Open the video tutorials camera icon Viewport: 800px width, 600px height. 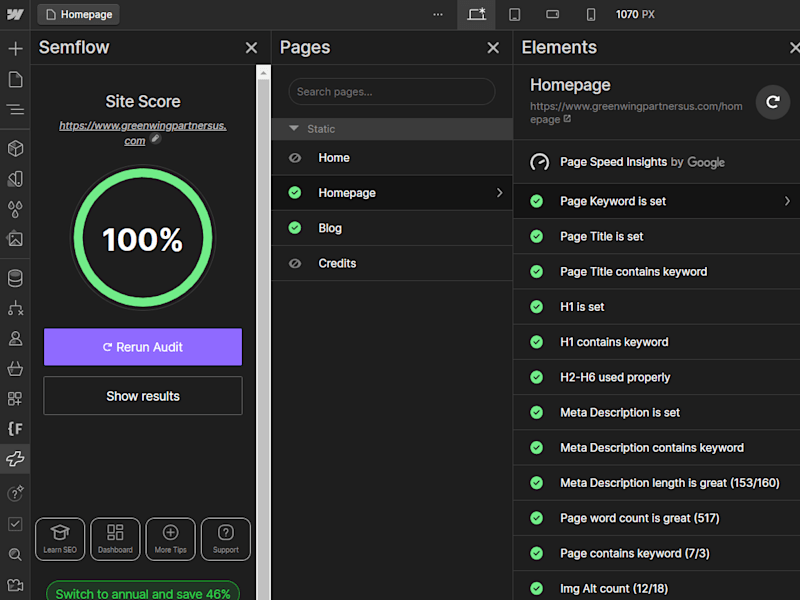15,585
